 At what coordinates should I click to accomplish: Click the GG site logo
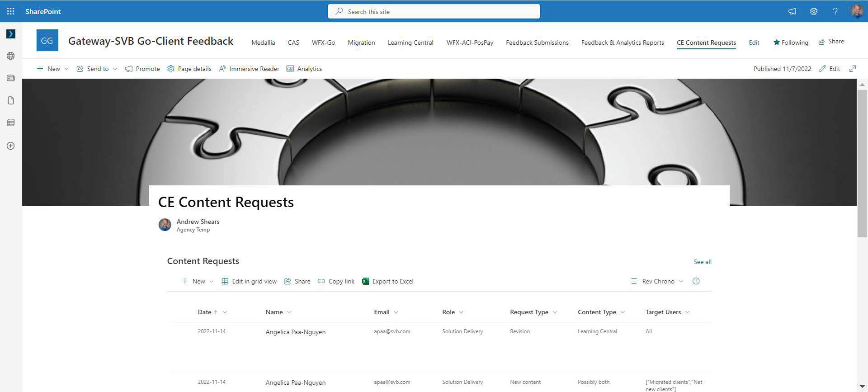[47, 41]
